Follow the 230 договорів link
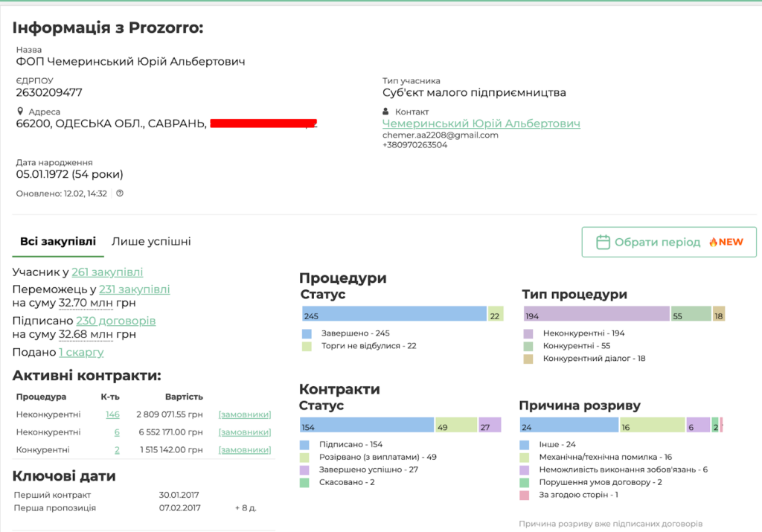The height and width of the screenshot is (532, 762). pyautogui.click(x=115, y=321)
